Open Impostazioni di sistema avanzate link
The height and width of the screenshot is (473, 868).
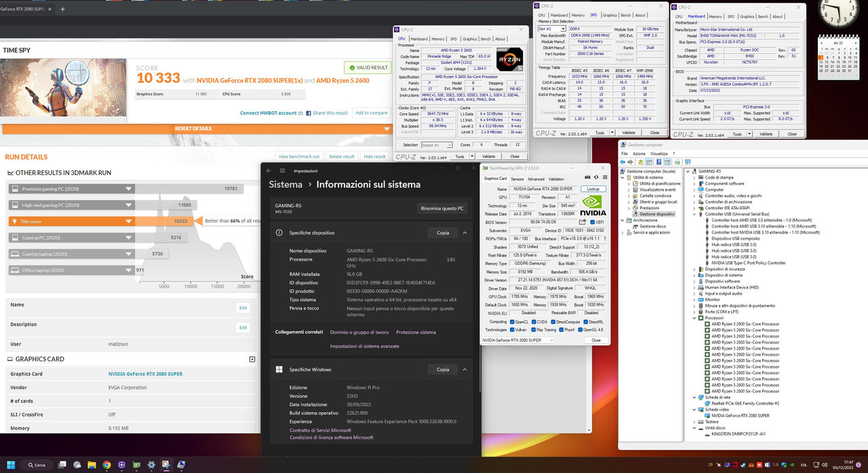364,346
